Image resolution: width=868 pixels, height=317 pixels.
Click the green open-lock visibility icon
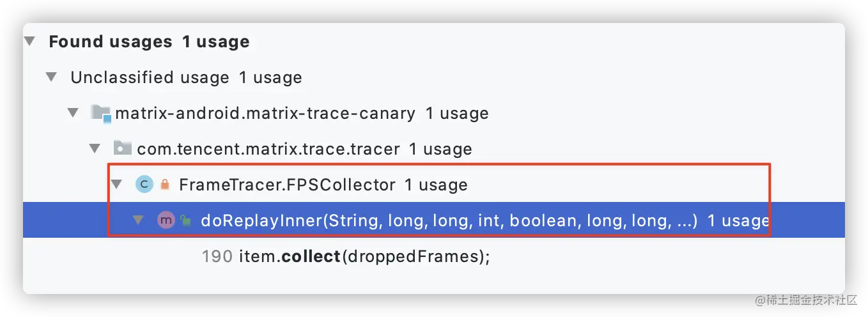(185, 221)
